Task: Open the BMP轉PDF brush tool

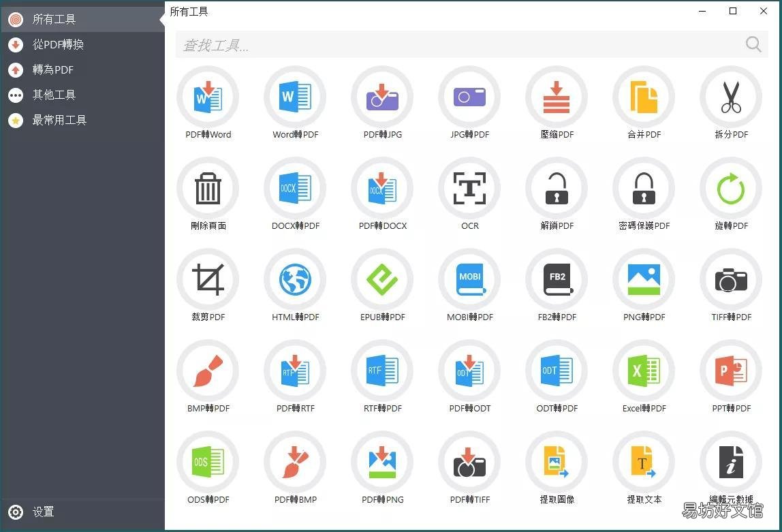Action: [208, 371]
